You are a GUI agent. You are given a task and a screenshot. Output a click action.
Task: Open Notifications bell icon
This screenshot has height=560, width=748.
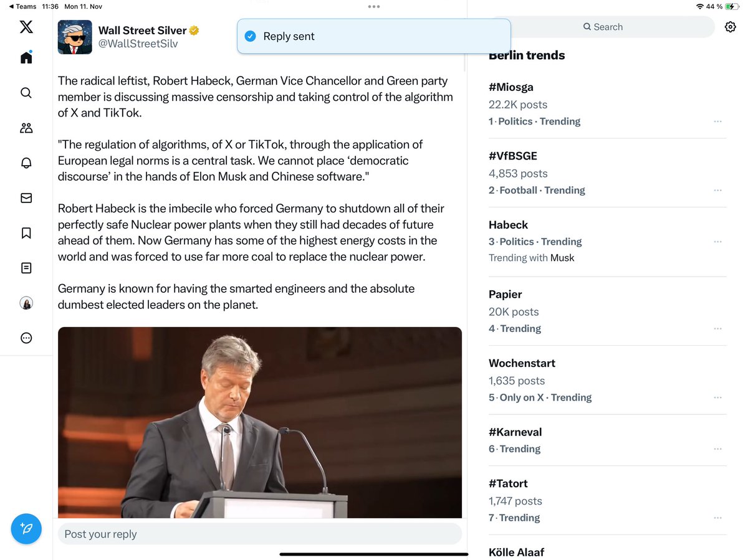(26, 163)
